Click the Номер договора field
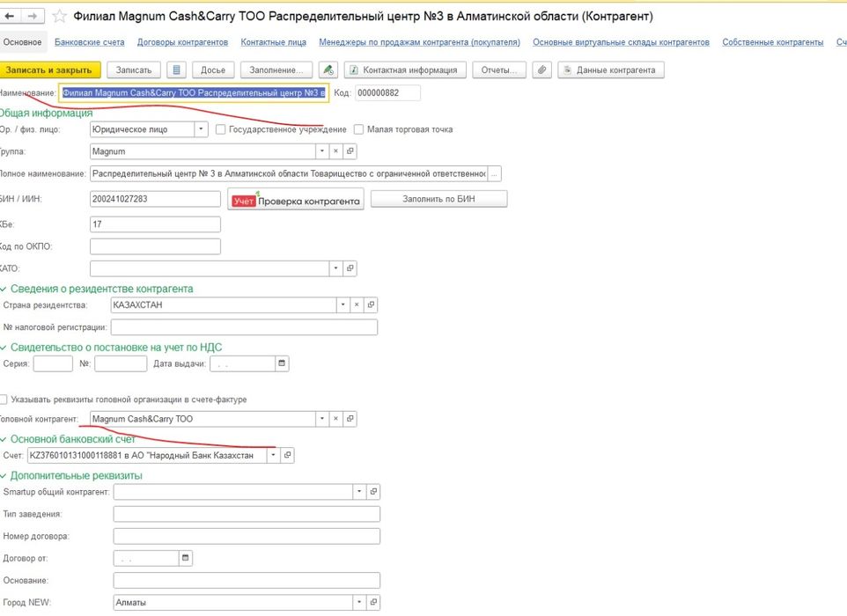847x616 pixels. (x=247, y=536)
